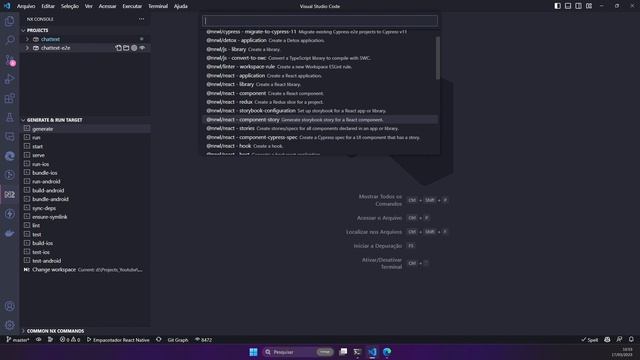Select the bundle-ios target
Image resolution: width=640 pixels, height=360 pixels.
85,173
